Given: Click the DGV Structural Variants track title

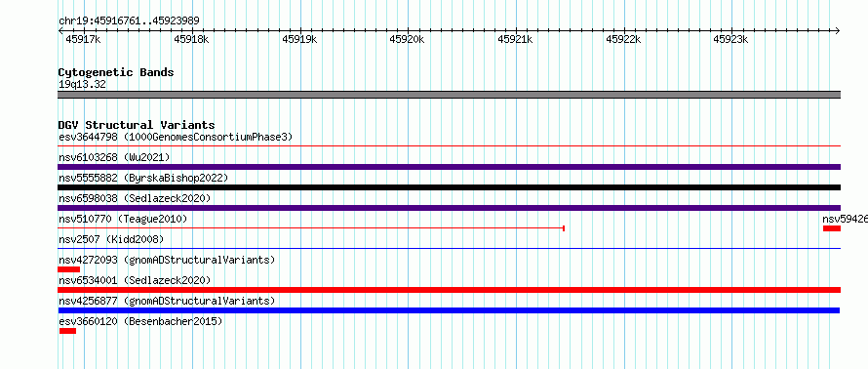Looking at the screenshot, I should [x=137, y=125].
